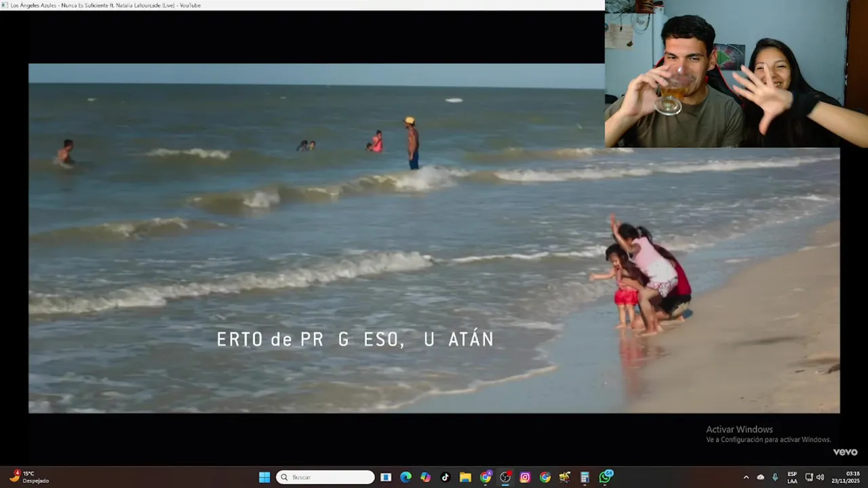
Task: Open Calculator from the taskbar
Action: 585,477
